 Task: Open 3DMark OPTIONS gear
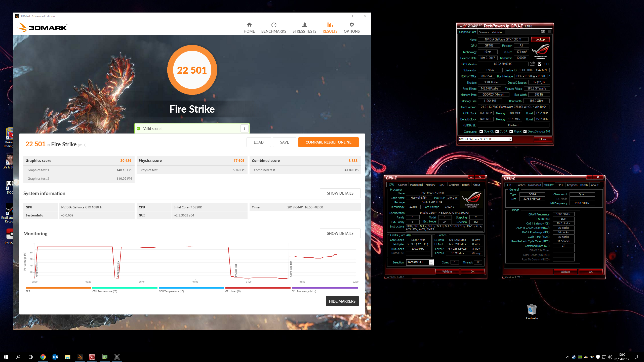[352, 28]
